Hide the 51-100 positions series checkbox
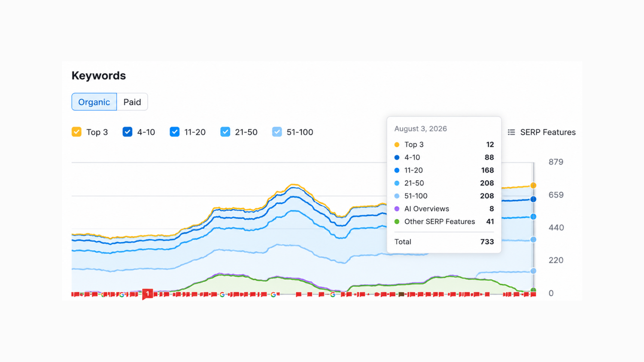This screenshot has width=644, height=362. point(277,132)
